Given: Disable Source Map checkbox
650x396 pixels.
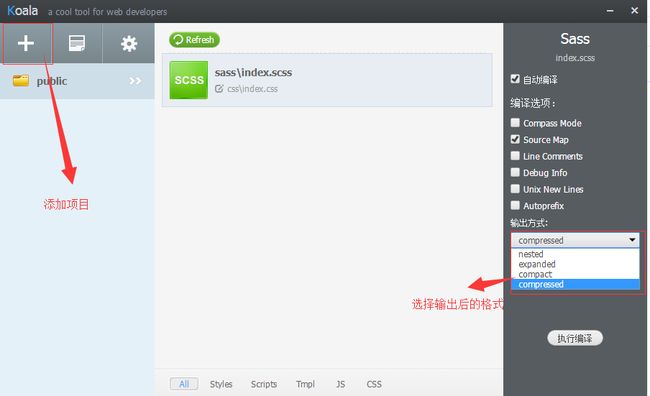Looking at the screenshot, I should (x=515, y=139).
